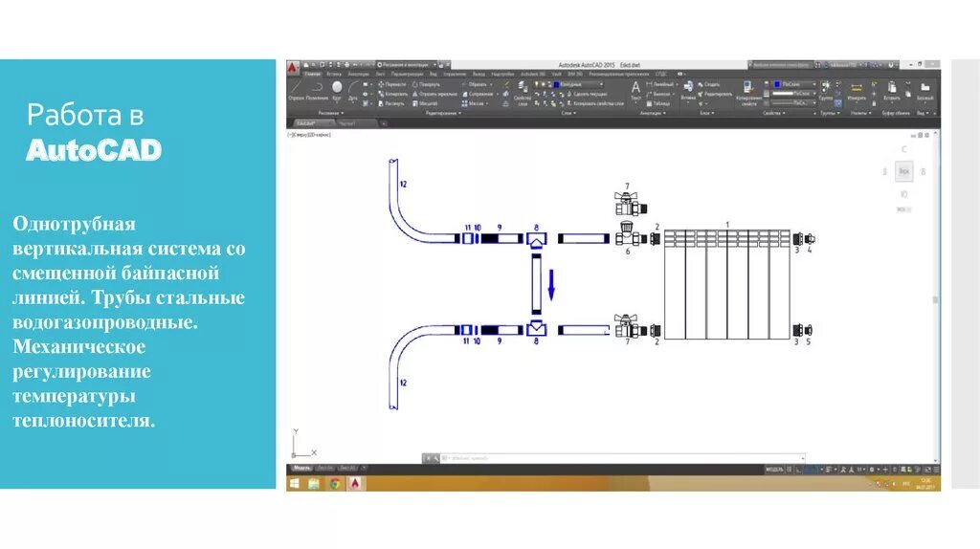Select the Polyline (Полилиния) tool
980x549 pixels.
[x=318, y=90]
